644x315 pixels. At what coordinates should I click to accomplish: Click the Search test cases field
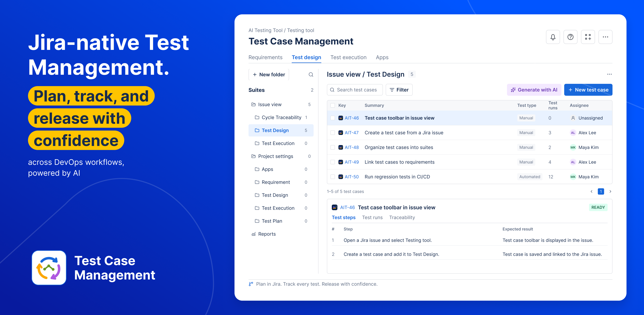point(355,90)
